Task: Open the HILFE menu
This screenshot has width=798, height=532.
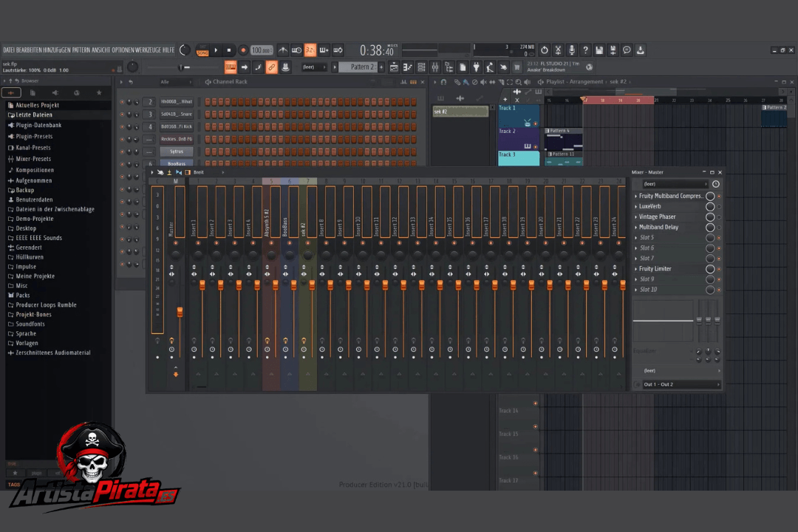Action: pos(168,50)
